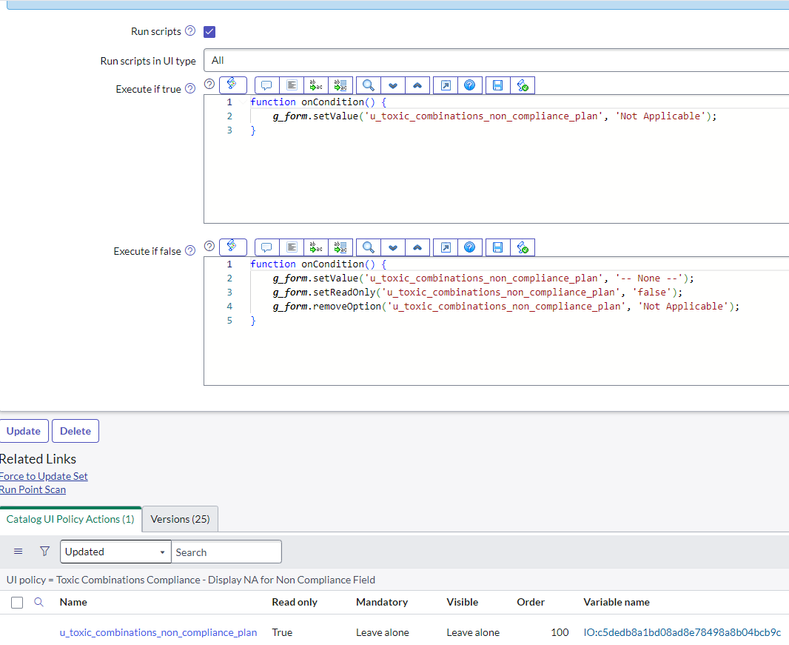Click the column search magnifier in list header
This screenshot has width=789, height=645.
pos(39,602)
